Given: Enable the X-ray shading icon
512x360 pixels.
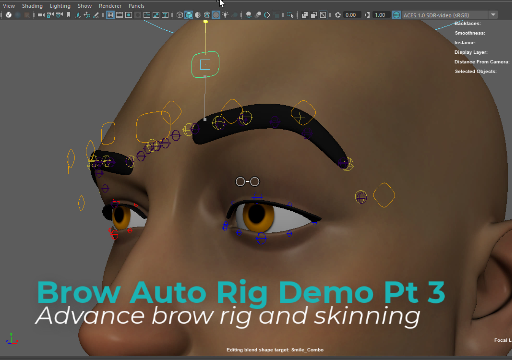Looking at the screenshot, I should click(x=305, y=15).
